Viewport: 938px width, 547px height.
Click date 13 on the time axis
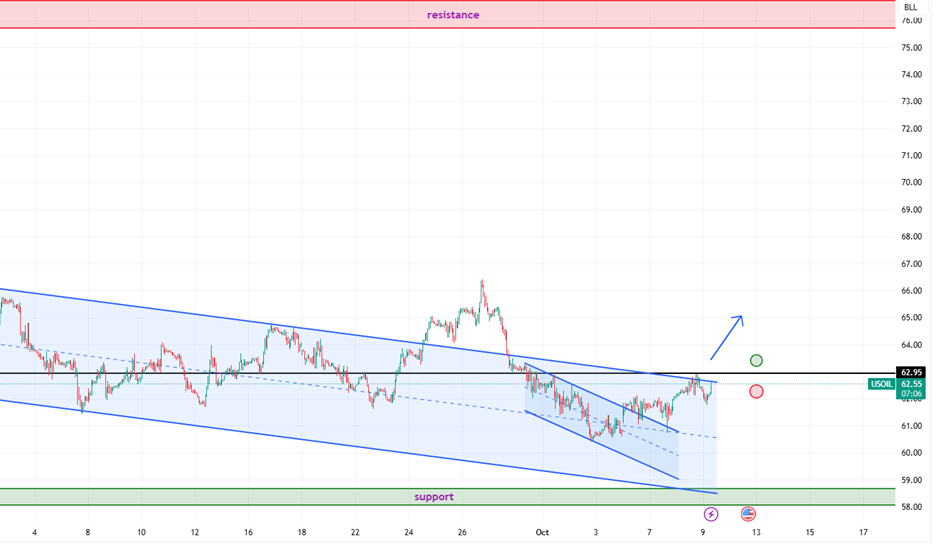(x=756, y=533)
